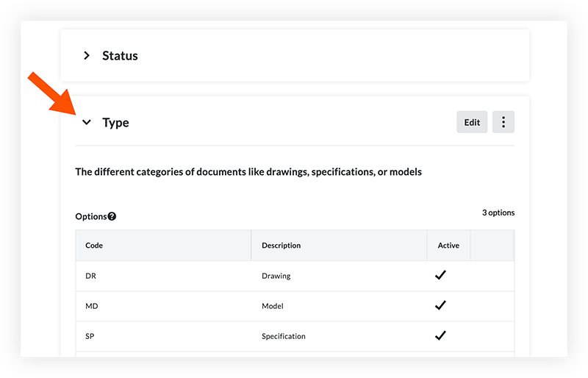Click the Edit button in Type
588x378 pixels.
click(x=472, y=123)
